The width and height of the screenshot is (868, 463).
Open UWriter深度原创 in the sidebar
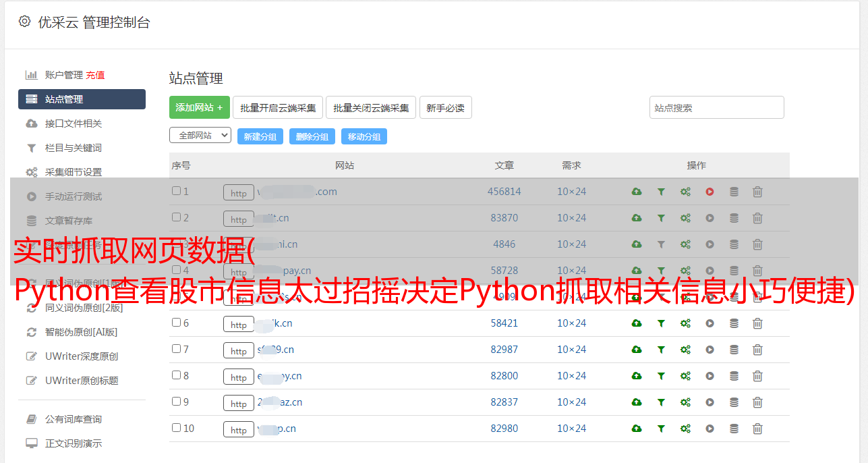pos(82,356)
